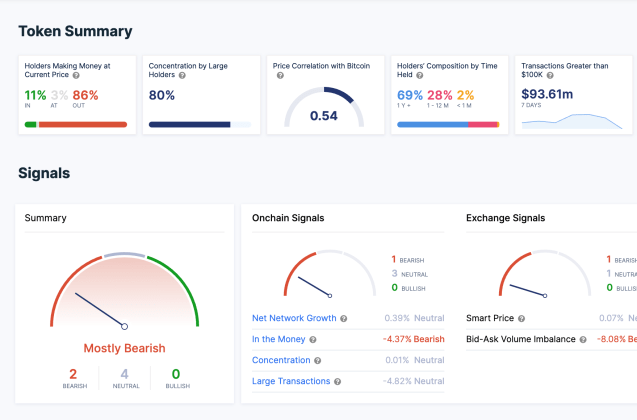This screenshot has height=420, width=637.
Task: Click help icon next to In the Money
Action: [315, 339]
